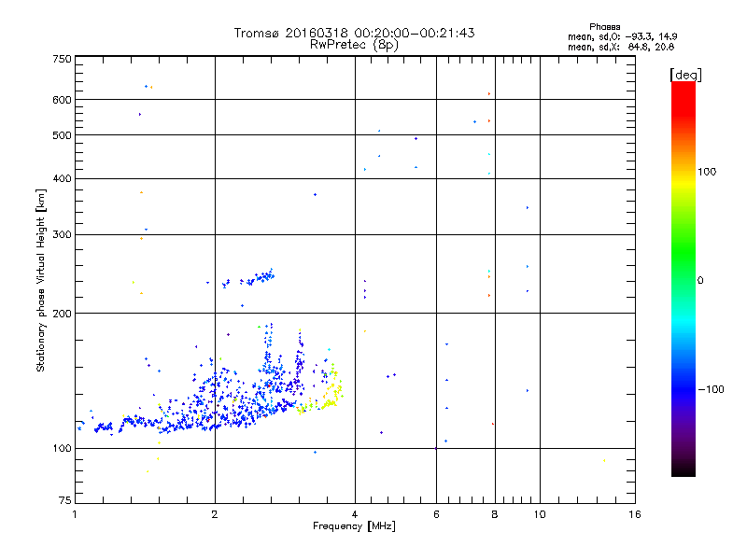The height and width of the screenshot is (560, 747).
Task: Click the x-axis tick label '8'
Action: point(495,514)
